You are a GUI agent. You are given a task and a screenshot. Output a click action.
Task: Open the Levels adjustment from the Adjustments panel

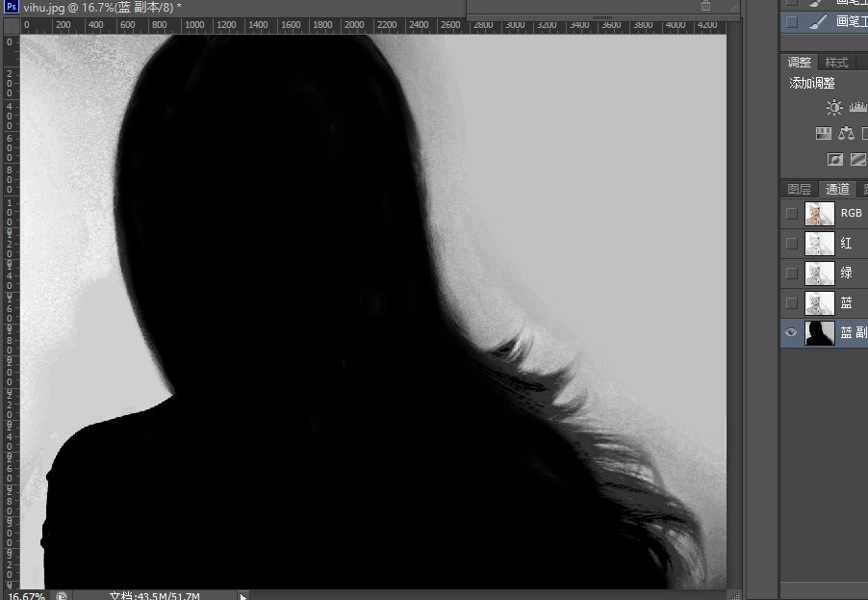click(x=856, y=108)
